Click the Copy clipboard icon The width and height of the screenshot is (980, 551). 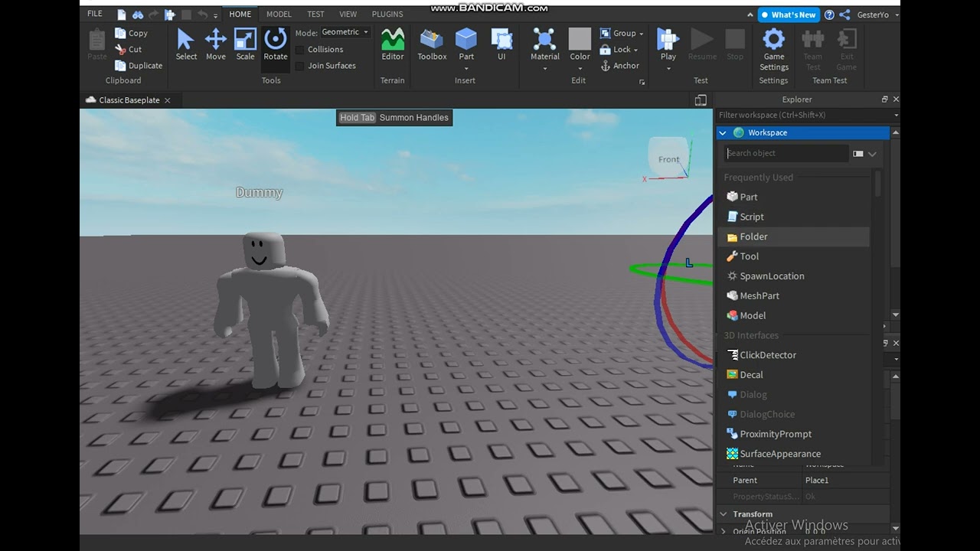tap(120, 33)
